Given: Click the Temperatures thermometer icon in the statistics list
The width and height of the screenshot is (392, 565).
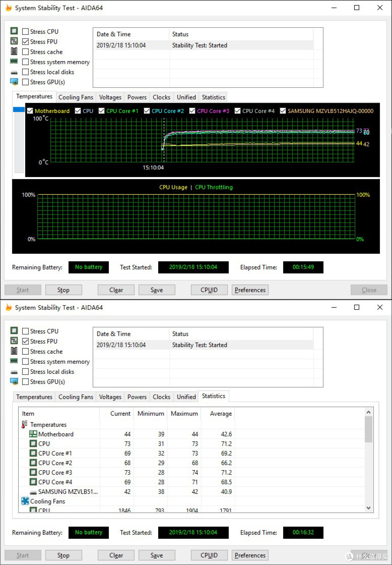Looking at the screenshot, I should tap(24, 424).
